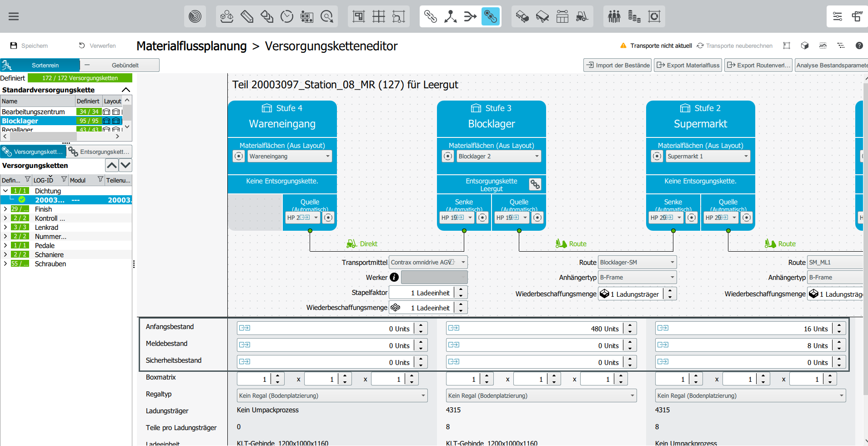Click the Werker info icon
The image size is (868, 446).
(394, 277)
